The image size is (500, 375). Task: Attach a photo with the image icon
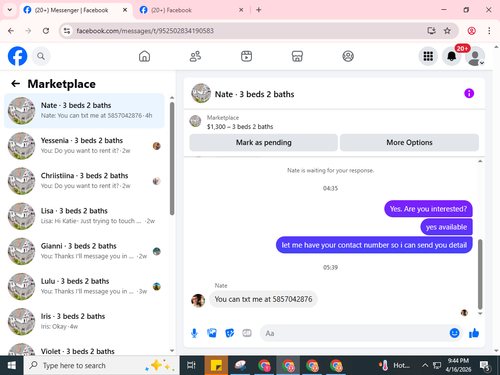pos(212,333)
